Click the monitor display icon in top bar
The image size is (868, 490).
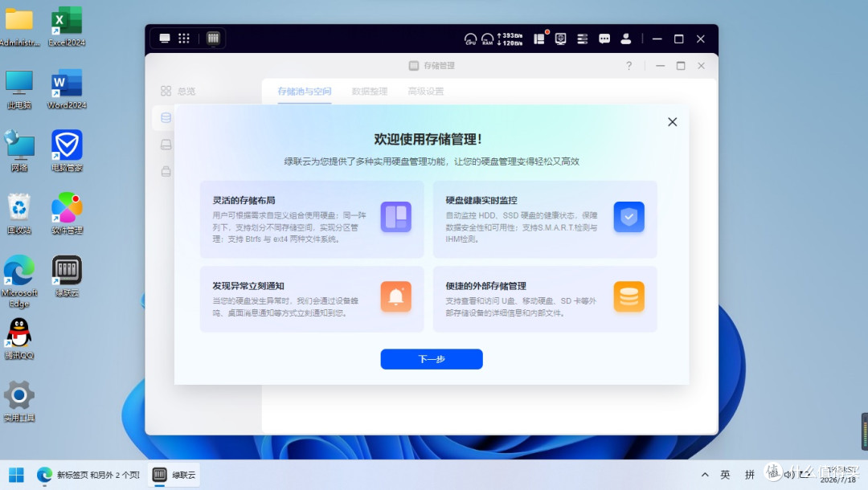(560, 39)
